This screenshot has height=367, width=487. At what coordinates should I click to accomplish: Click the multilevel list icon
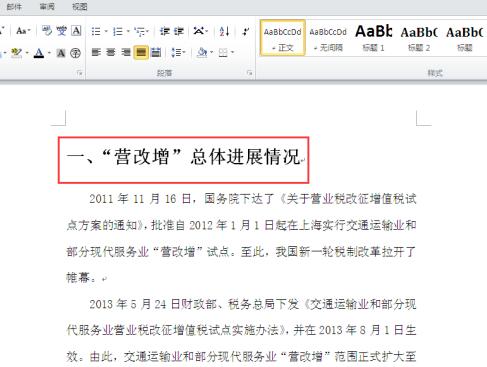click(x=140, y=32)
